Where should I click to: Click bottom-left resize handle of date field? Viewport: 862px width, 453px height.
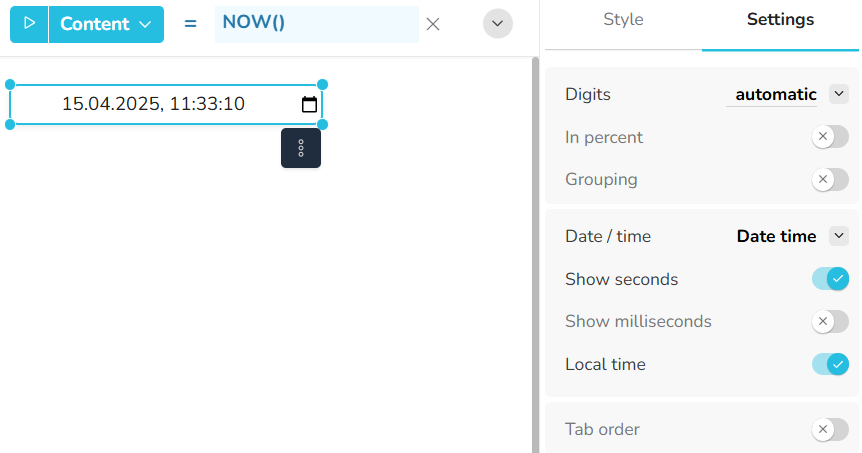pos(10,125)
